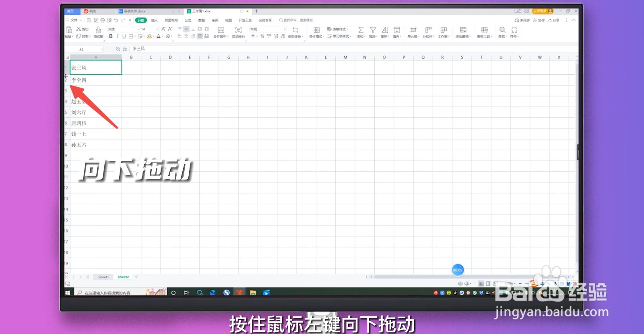This screenshot has height=334, width=644.
Task: Click the Undo arrow in quick toolbar
Action: (116, 20)
